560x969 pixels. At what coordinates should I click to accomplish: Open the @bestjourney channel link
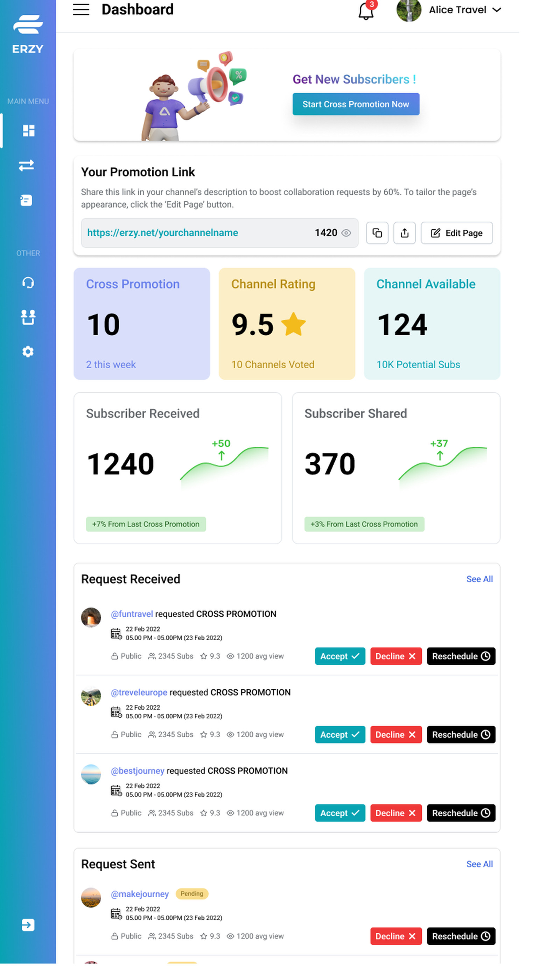coord(138,771)
